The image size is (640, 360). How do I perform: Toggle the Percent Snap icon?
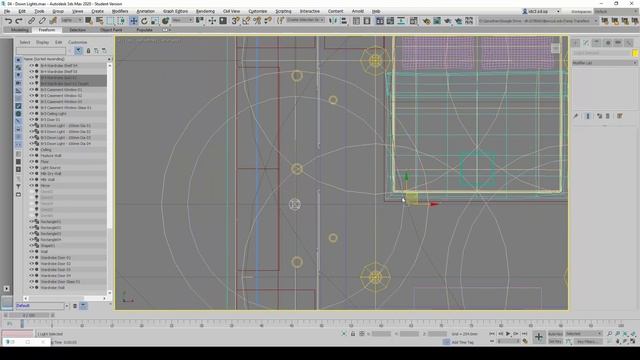pos(257,20)
